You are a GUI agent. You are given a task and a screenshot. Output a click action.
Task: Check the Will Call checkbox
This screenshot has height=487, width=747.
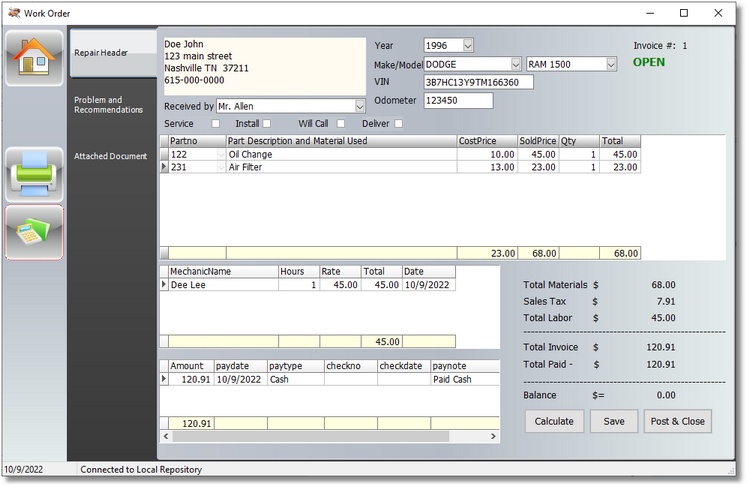(x=341, y=124)
